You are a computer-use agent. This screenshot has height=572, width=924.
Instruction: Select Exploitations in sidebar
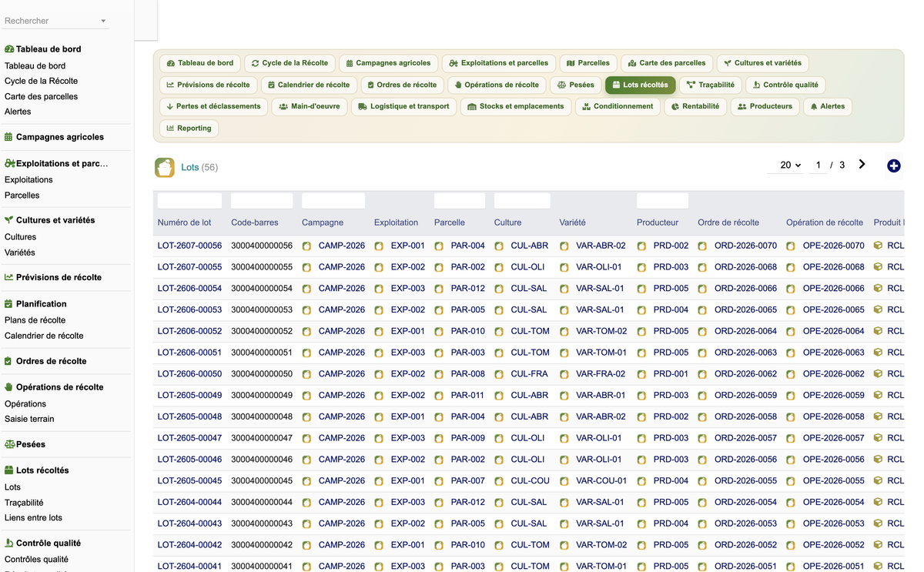tap(28, 179)
